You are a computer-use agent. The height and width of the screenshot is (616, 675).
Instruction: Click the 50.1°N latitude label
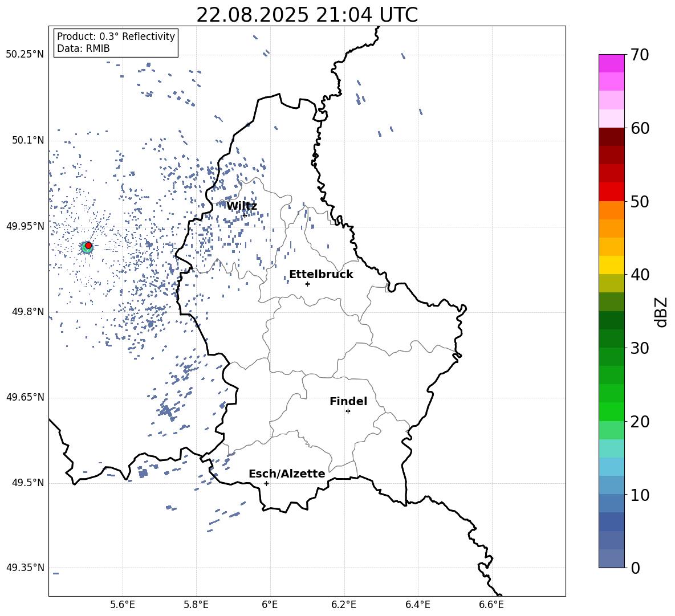28,141
